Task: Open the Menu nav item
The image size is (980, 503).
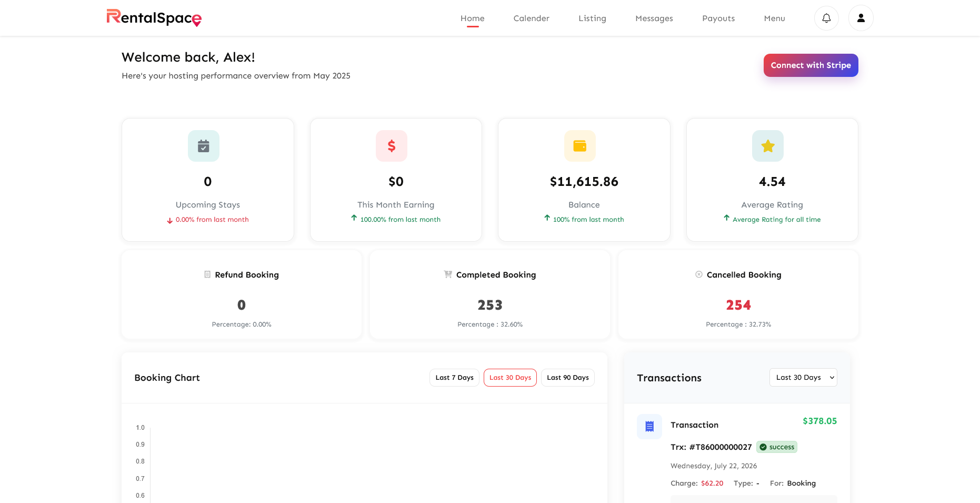Action: (x=775, y=18)
